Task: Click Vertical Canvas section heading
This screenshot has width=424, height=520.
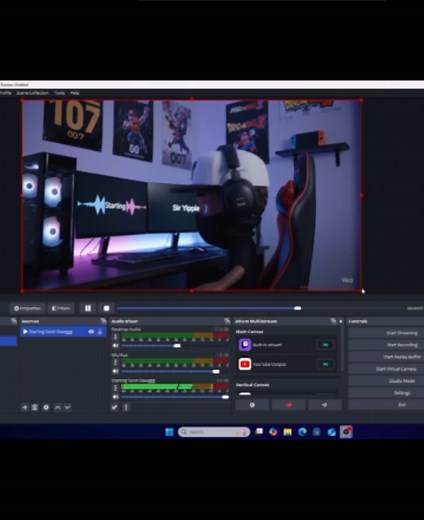Action: point(252,385)
